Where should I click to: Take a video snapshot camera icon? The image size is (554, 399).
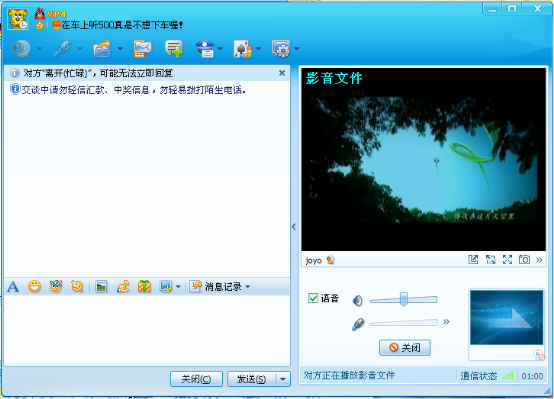[x=524, y=260]
